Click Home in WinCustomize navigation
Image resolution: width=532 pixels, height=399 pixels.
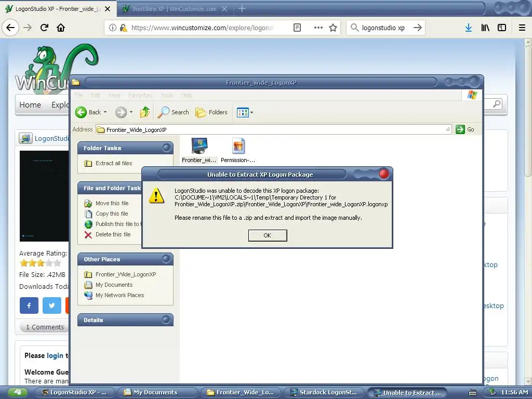click(x=30, y=105)
